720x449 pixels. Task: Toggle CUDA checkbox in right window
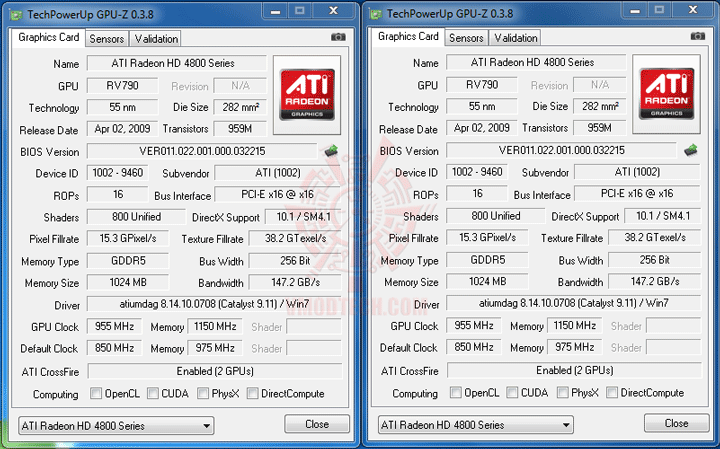point(512,392)
